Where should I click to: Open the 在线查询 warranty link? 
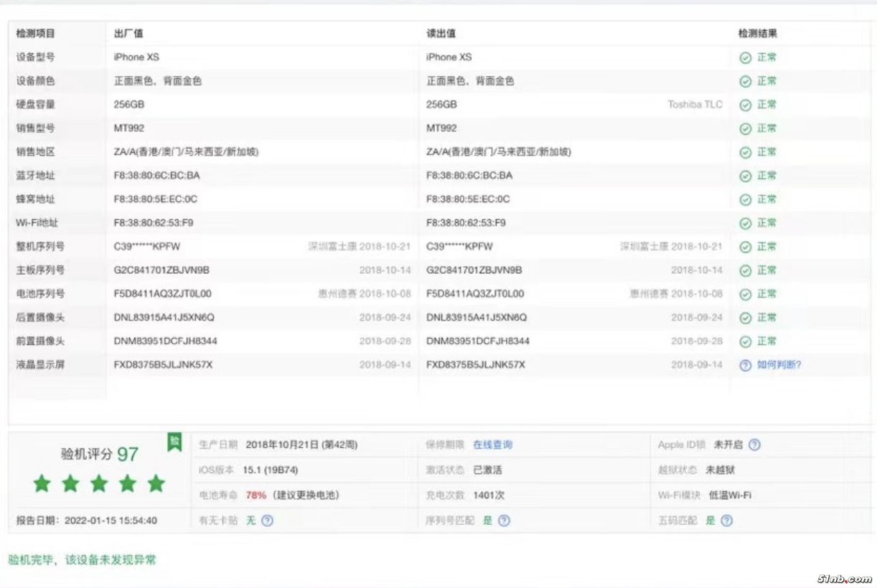[x=492, y=445]
